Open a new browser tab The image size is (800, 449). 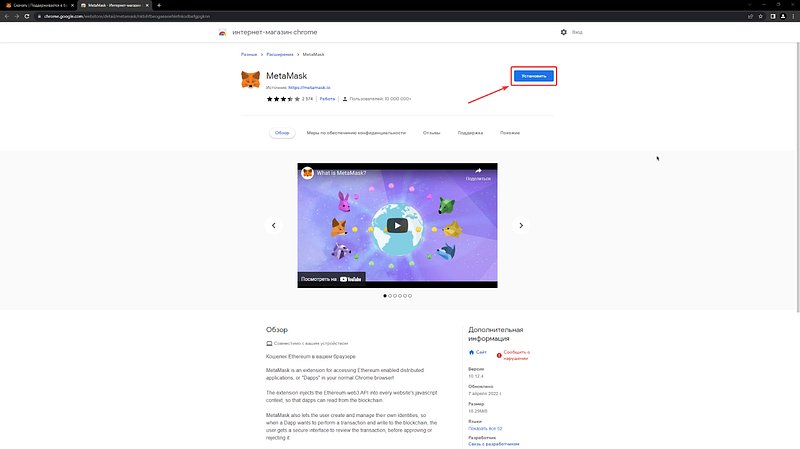pos(159,5)
